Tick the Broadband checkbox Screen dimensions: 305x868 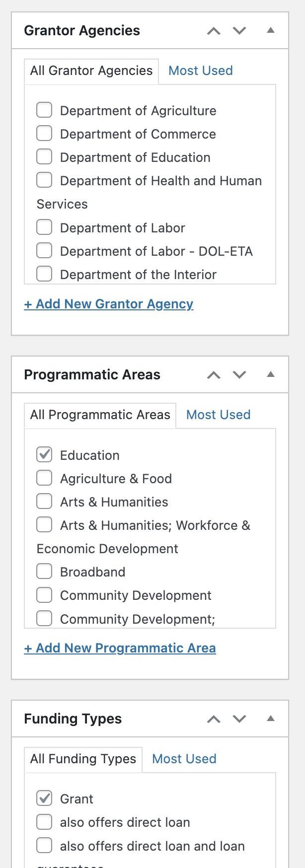pyautogui.click(x=44, y=572)
